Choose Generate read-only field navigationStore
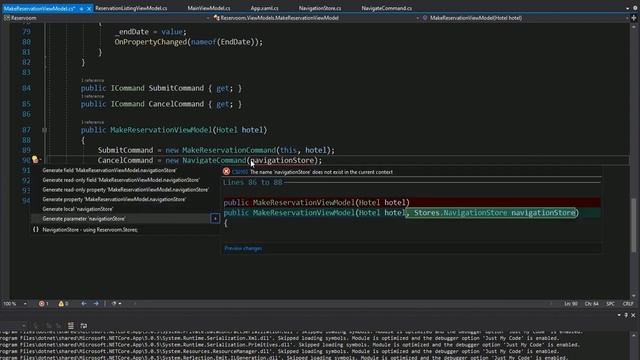640x360 pixels. [x=121, y=180]
